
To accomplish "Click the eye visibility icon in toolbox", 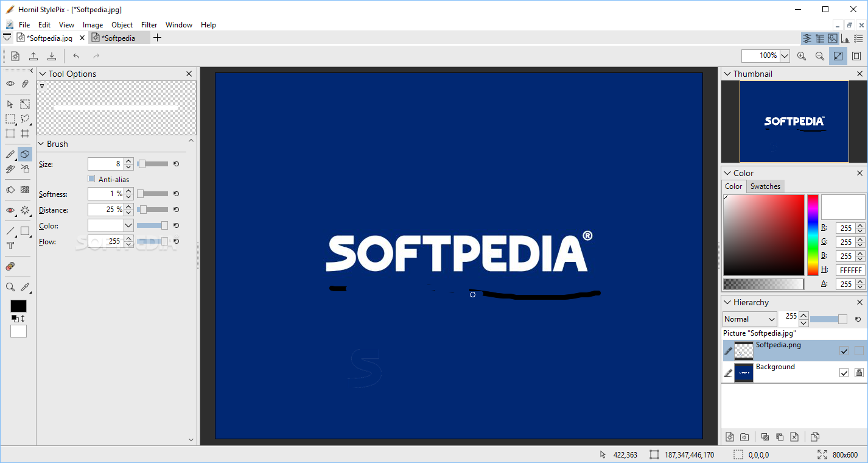I will 10,83.
